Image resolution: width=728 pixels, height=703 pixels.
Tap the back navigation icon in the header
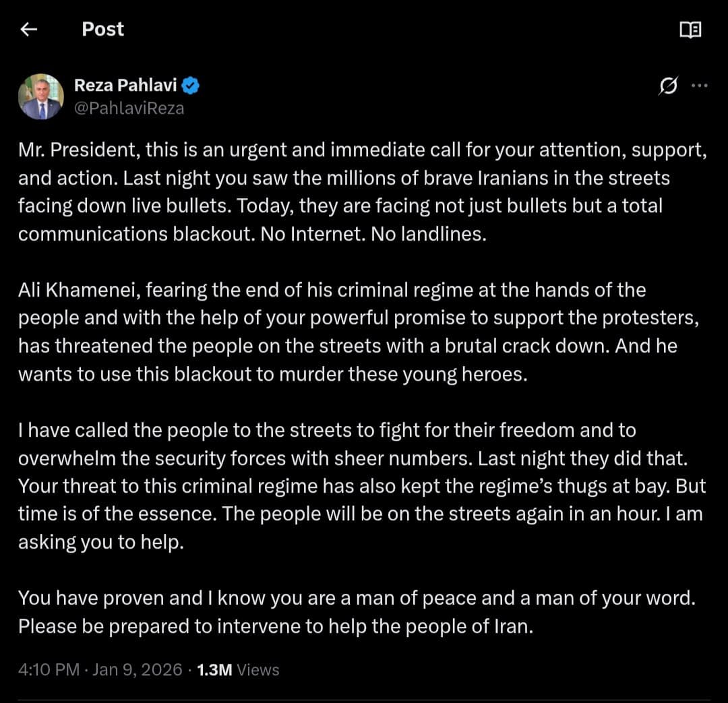tap(28, 29)
